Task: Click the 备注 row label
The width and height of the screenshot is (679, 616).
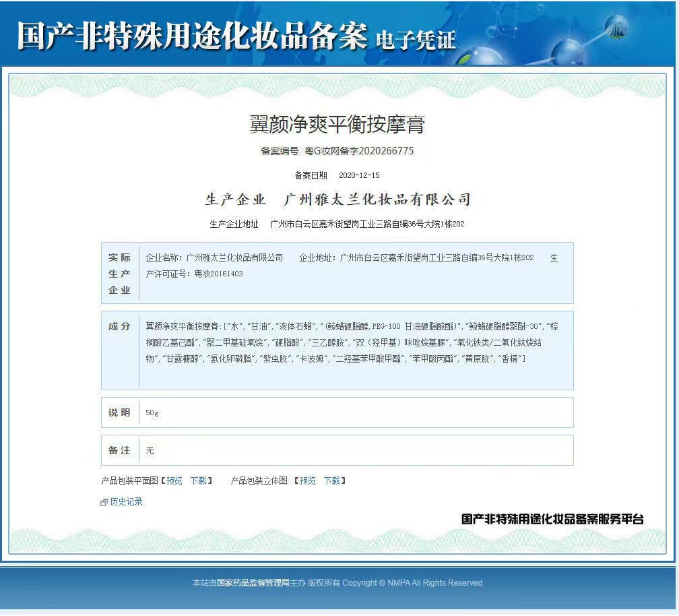Action: tap(119, 450)
